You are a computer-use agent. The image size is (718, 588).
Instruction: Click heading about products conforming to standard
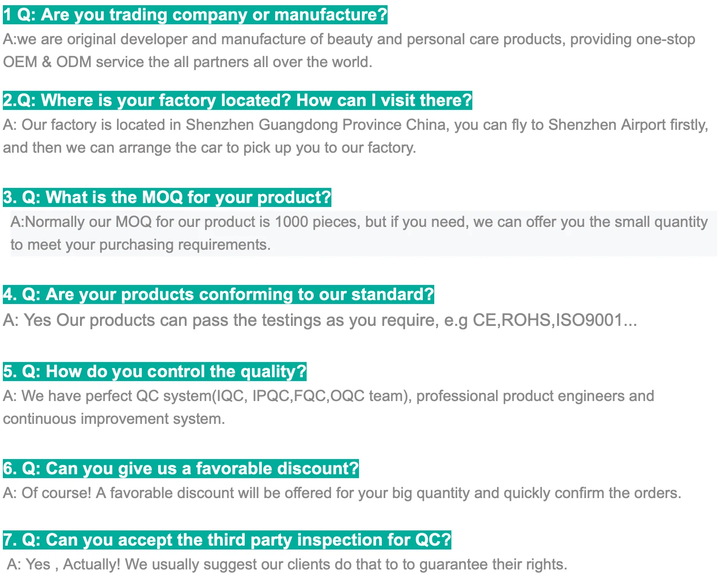[219, 294]
